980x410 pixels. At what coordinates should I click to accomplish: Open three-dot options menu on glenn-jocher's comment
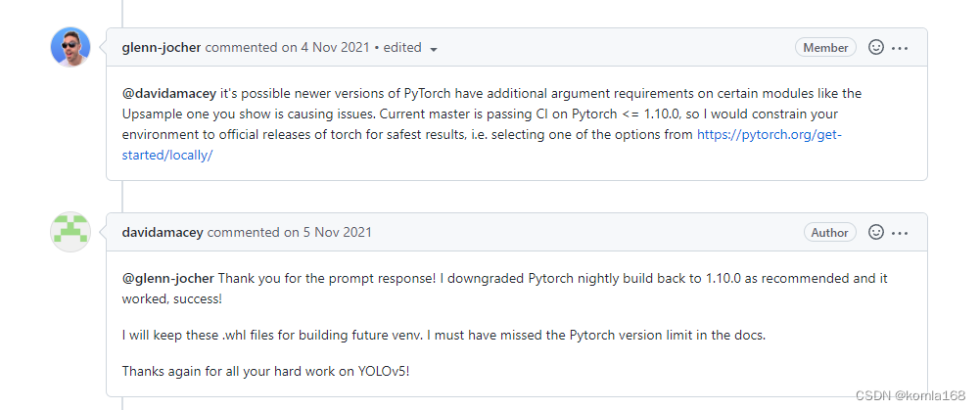pyautogui.click(x=900, y=47)
